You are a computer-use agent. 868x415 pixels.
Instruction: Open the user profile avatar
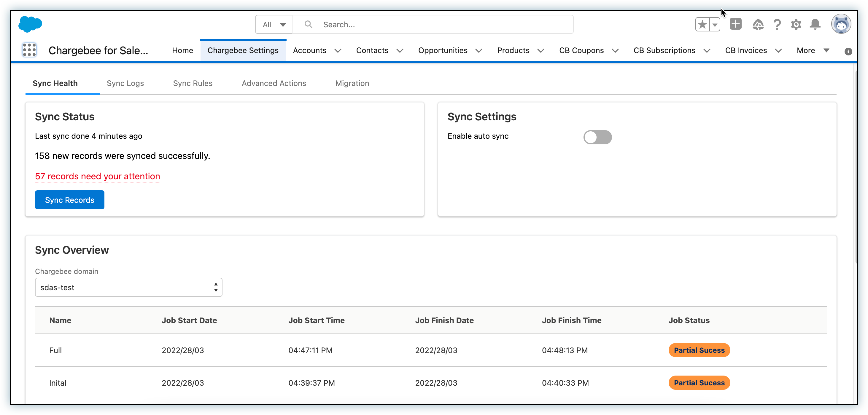tap(841, 24)
